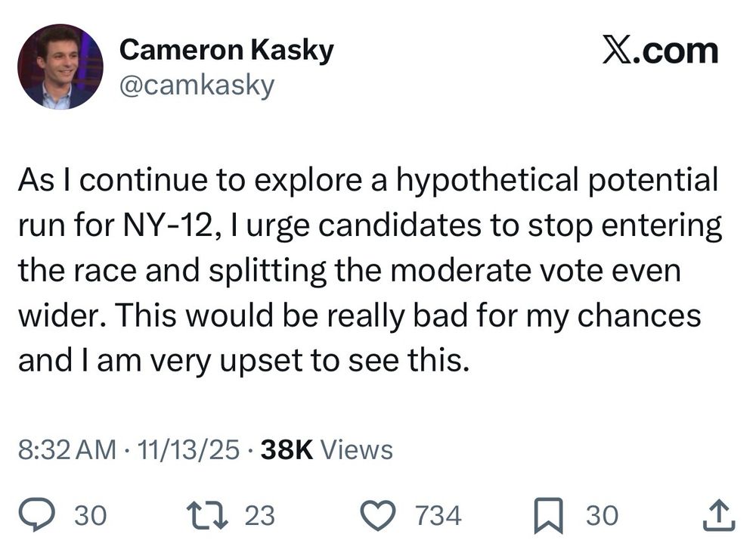Image resolution: width=756 pixels, height=556 pixels.
Task: Click the tweet body text
Action: [363, 270]
